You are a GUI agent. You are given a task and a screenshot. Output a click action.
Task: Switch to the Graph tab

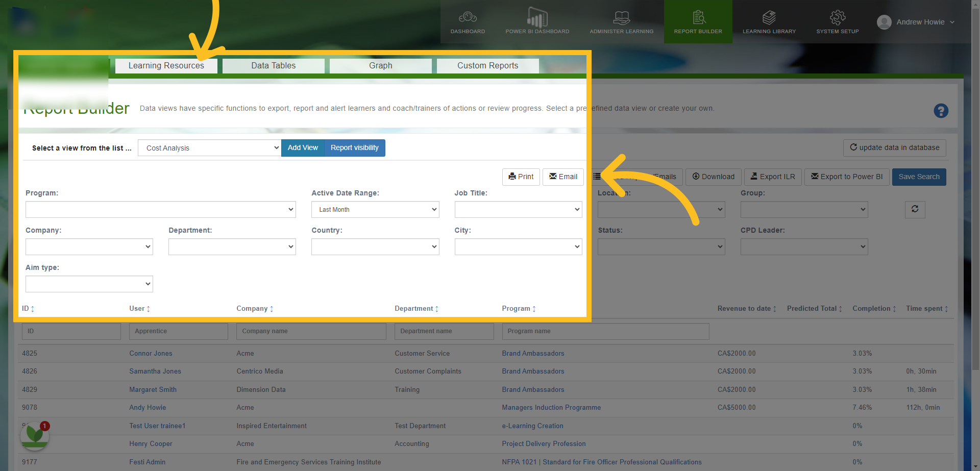point(380,66)
